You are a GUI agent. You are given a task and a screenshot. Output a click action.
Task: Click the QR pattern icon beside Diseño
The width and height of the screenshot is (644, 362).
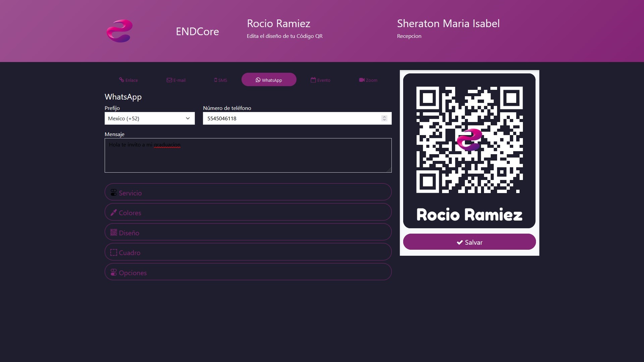click(x=114, y=232)
